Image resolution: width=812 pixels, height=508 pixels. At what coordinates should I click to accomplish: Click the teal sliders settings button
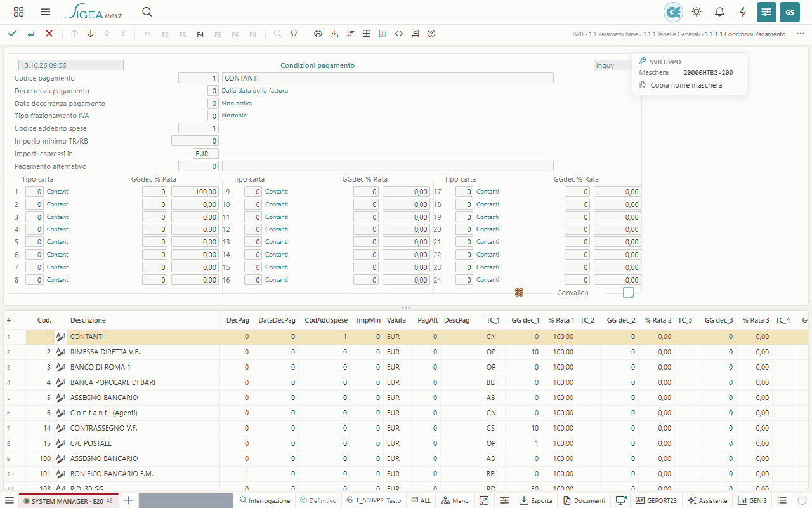pos(766,12)
